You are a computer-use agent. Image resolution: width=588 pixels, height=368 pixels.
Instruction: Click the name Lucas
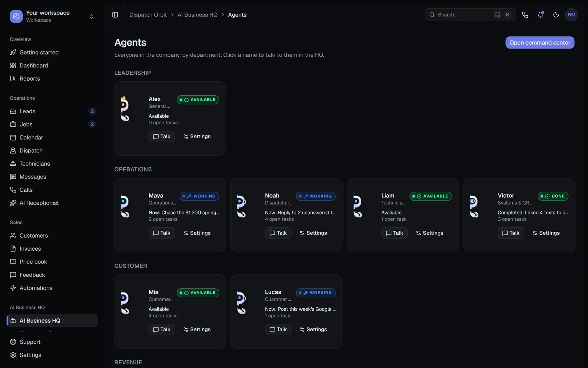[x=273, y=292]
